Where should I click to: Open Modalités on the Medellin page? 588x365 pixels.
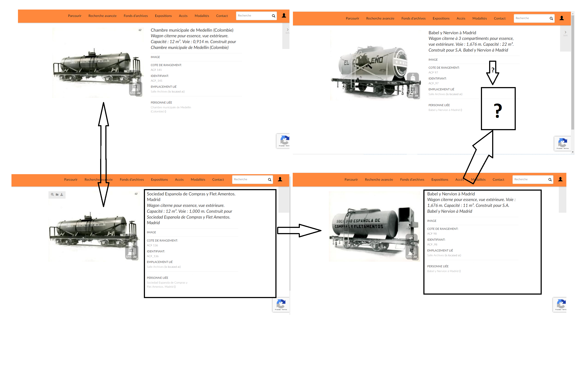[202, 16]
